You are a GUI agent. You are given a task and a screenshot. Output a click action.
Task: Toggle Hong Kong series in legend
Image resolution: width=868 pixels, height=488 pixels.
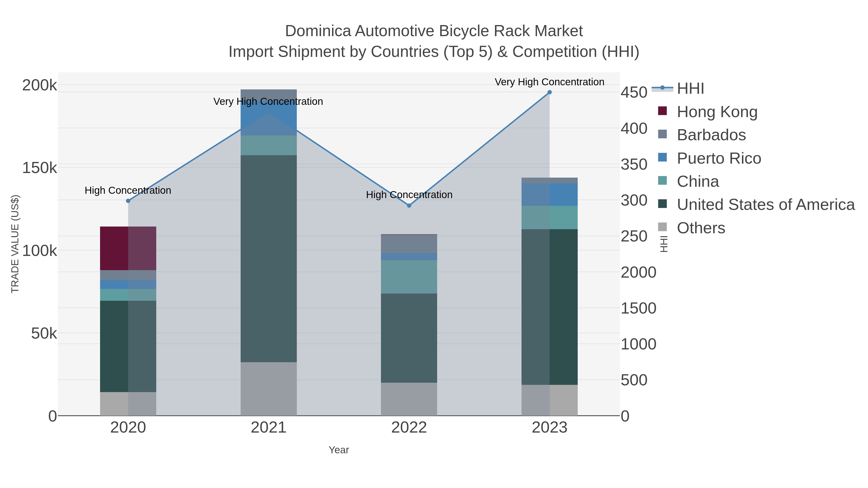[x=708, y=112]
